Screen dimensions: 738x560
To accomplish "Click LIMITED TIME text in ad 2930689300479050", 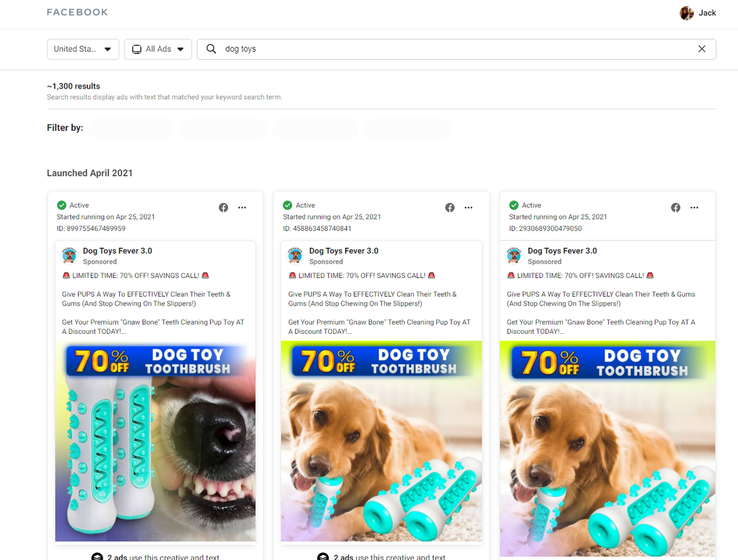I will coord(581,276).
